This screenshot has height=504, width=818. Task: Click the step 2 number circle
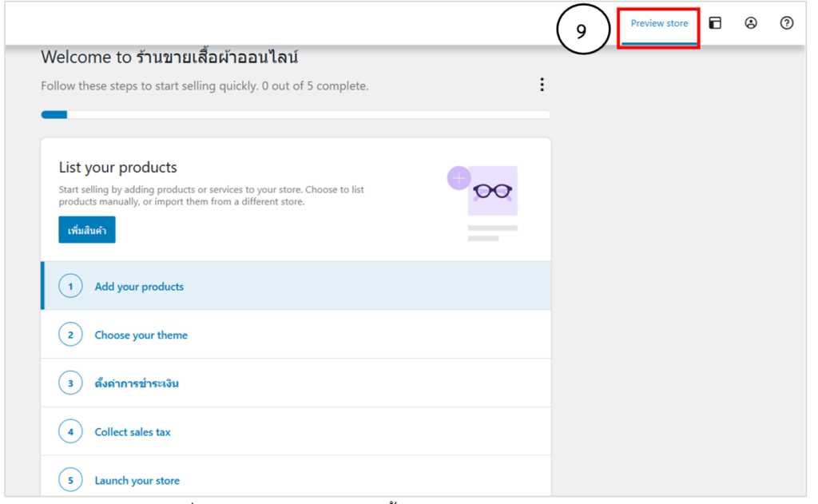point(70,335)
